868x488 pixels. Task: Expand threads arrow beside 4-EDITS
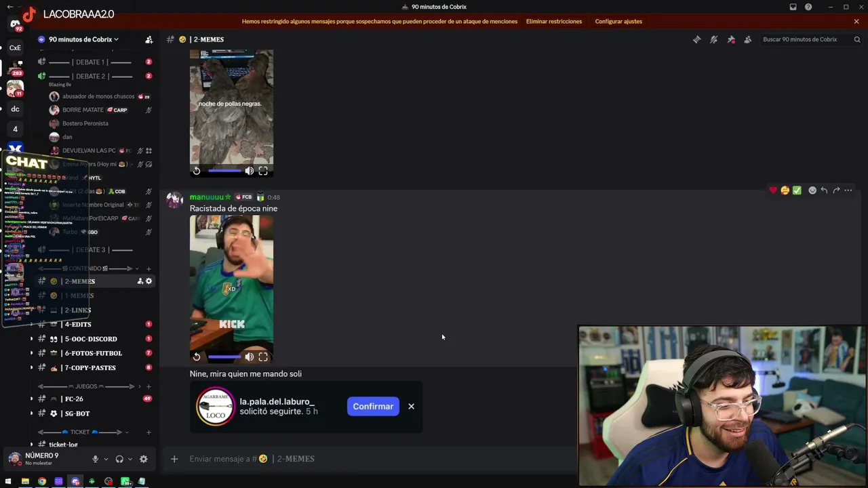coord(31,325)
